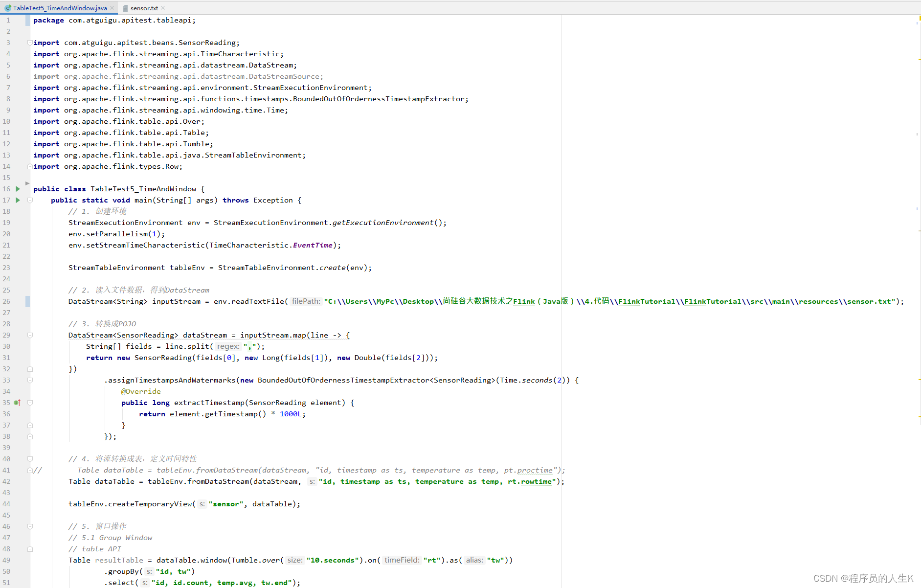Click the Time.seconds(2) argument on line 33

533,380
